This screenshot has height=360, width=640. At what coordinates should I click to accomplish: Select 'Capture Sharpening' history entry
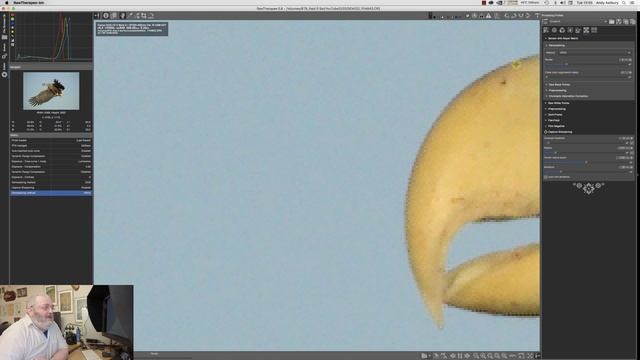(51, 188)
